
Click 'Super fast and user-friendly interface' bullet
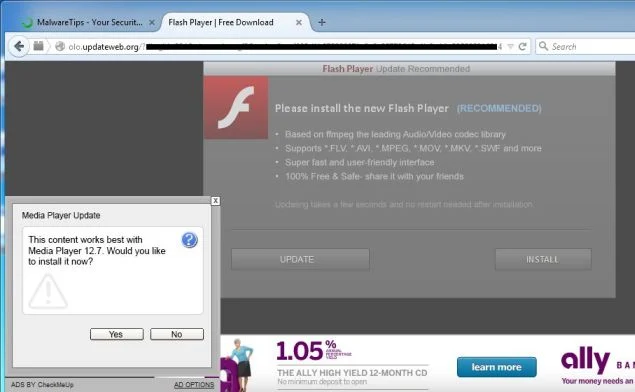tap(360, 162)
